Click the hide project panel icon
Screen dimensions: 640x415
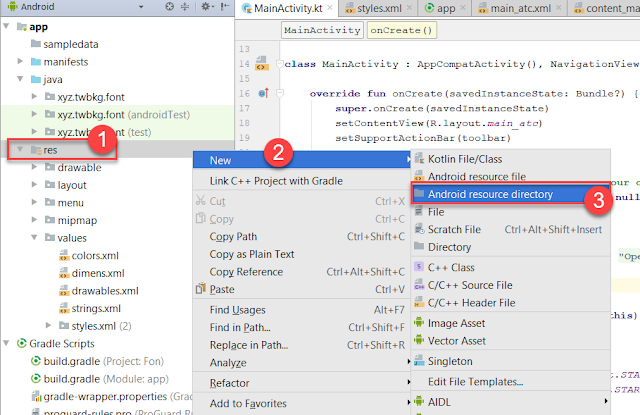pos(224,7)
